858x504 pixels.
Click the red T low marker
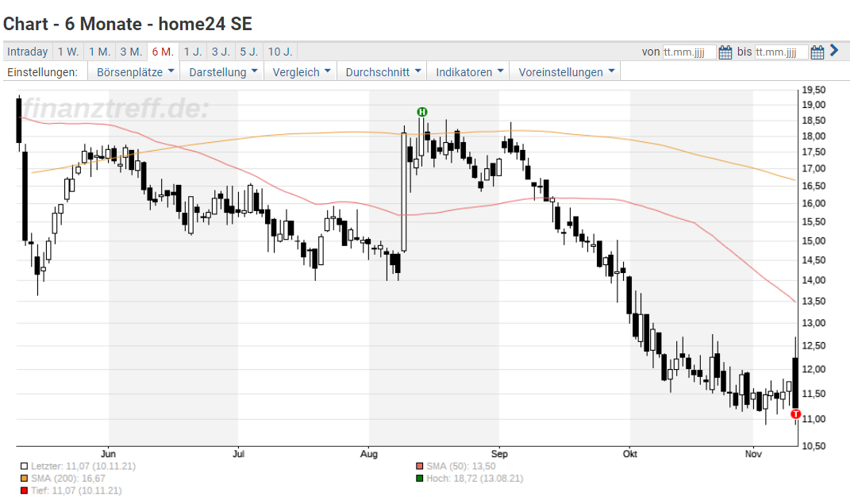click(x=795, y=414)
